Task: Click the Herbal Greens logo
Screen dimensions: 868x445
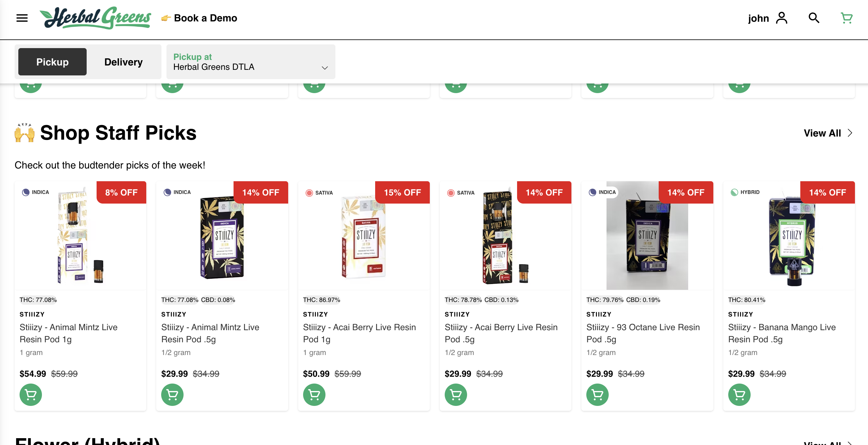Action: tap(95, 18)
